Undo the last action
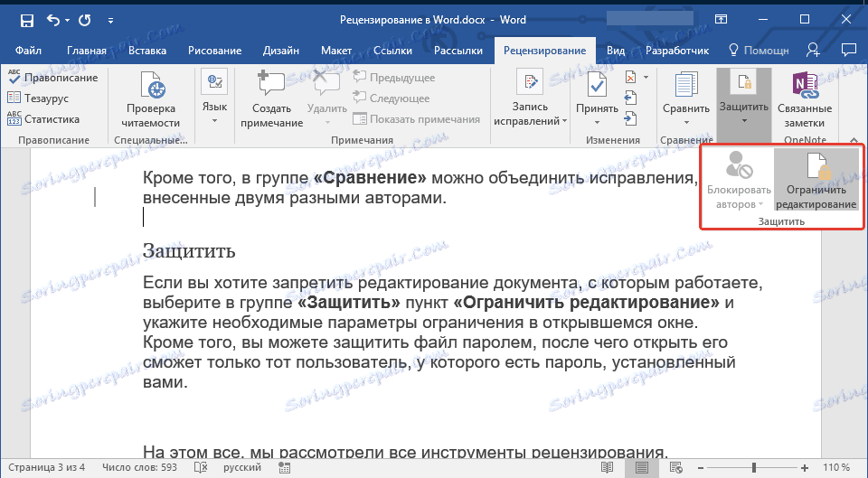Screen dimensions: 868x478 pos(53,21)
